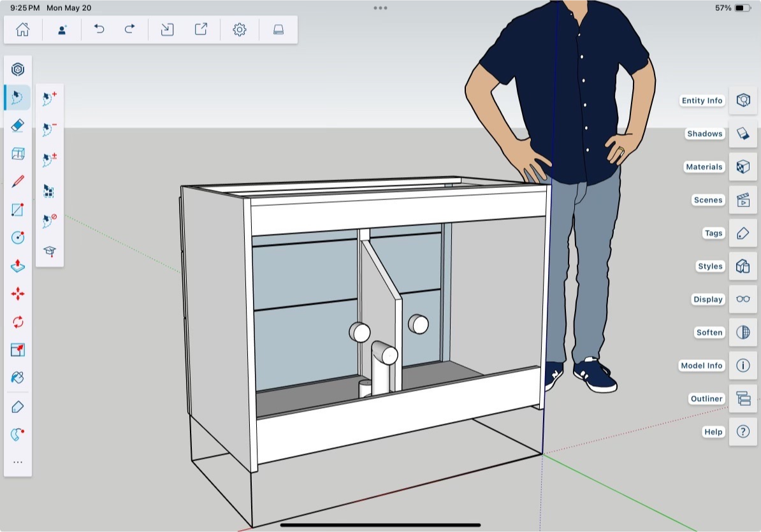Click the Rectangle drawing tool
This screenshot has width=761, height=532.
click(18, 210)
